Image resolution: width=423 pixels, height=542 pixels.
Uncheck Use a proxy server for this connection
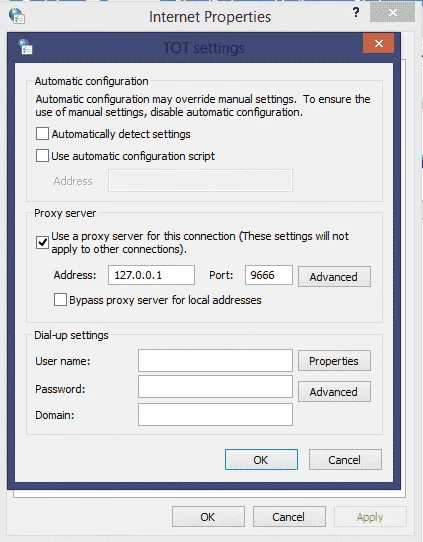tap(42, 242)
